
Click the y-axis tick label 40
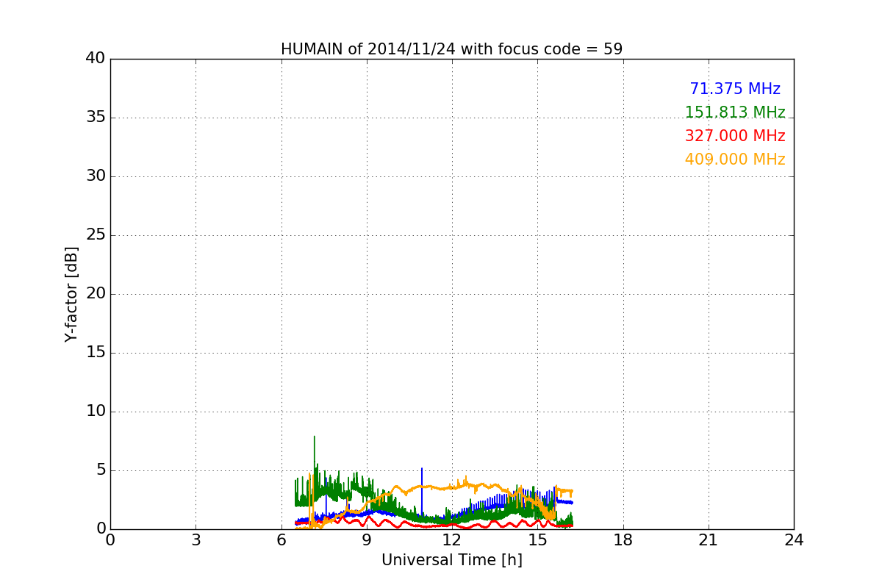96,59
